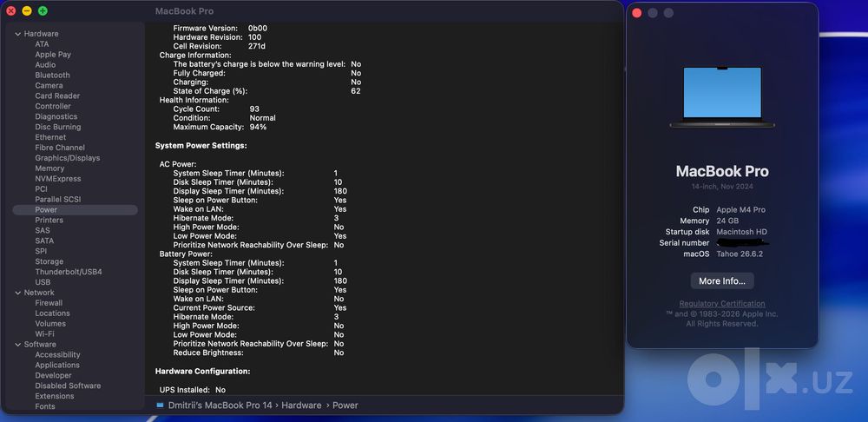Click the System Power Settings heading
Image resolution: width=868 pixels, height=422 pixels.
[x=201, y=146]
